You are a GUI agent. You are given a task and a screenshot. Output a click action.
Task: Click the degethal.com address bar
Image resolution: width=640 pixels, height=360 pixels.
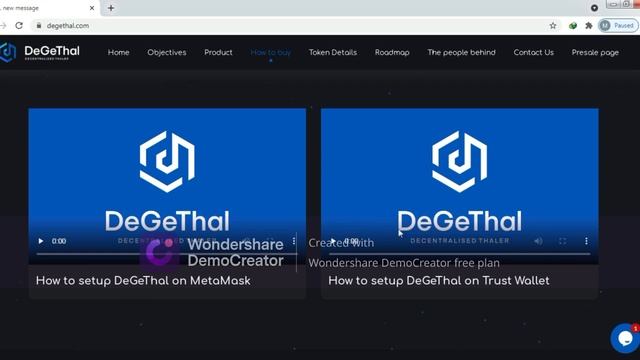coord(294,25)
